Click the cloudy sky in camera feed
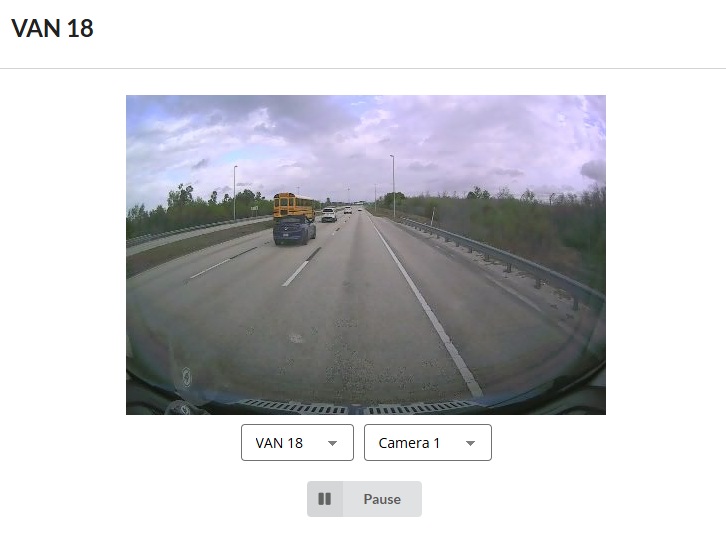Image resolution: width=726 pixels, height=545 pixels. pos(366,139)
